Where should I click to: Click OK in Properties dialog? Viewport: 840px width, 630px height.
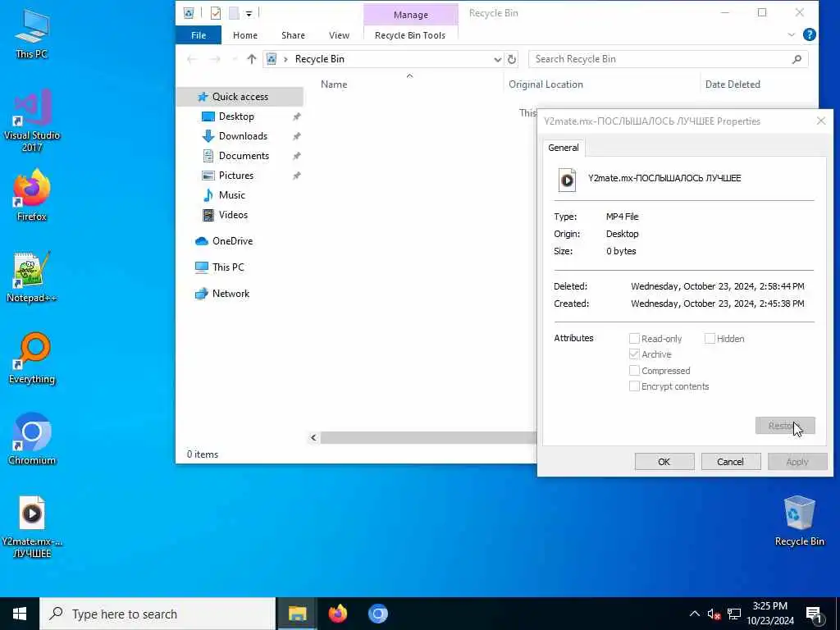pos(664,462)
